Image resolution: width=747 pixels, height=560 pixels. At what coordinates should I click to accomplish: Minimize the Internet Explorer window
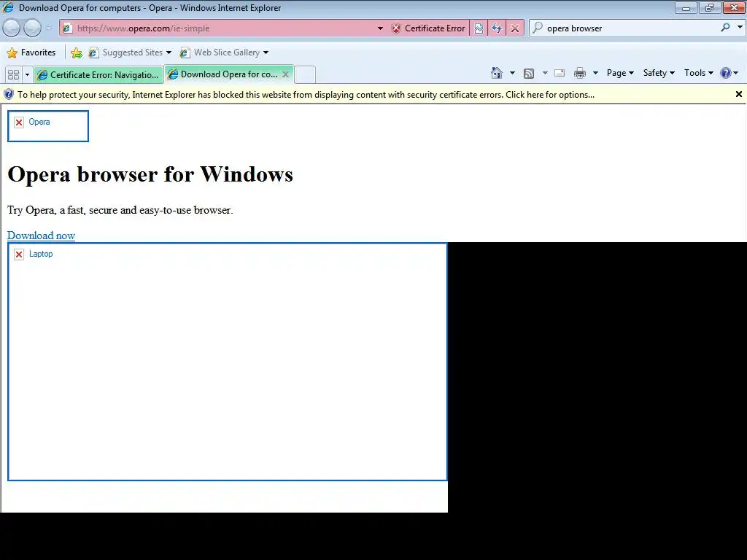(686, 7)
